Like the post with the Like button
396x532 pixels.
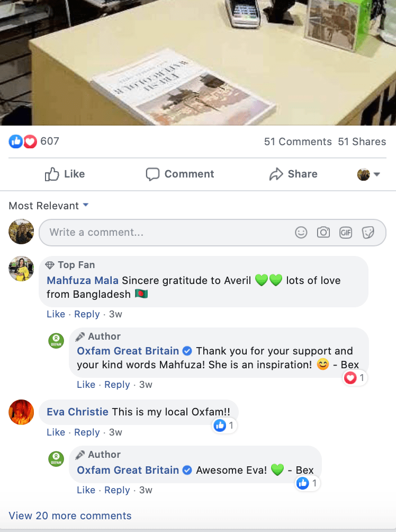pos(65,174)
